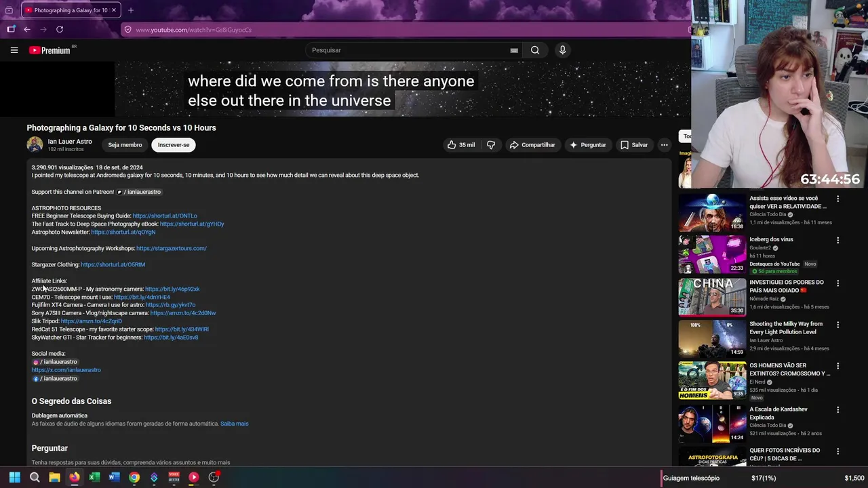Open Google Chrome from taskbar
The width and height of the screenshot is (868, 488).
pos(134,477)
